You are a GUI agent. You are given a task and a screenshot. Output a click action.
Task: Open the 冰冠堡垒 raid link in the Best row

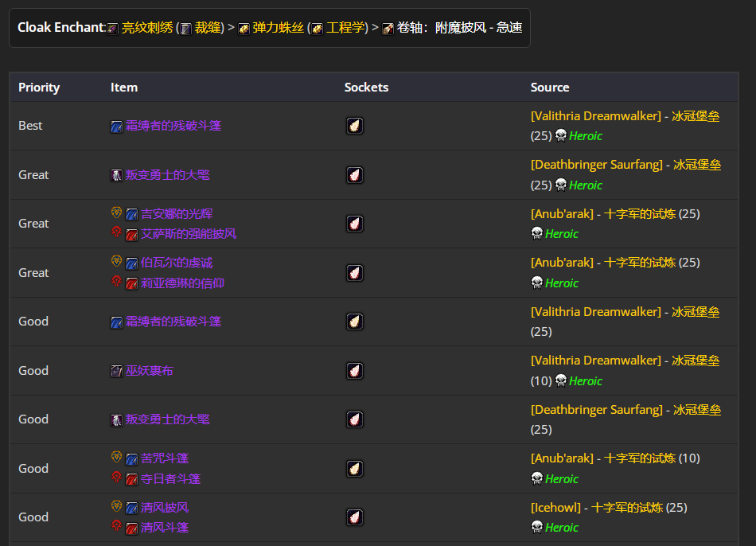point(696,115)
